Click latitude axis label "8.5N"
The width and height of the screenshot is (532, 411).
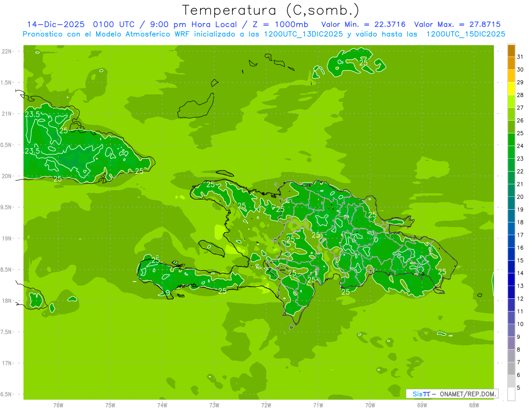(x=7, y=270)
